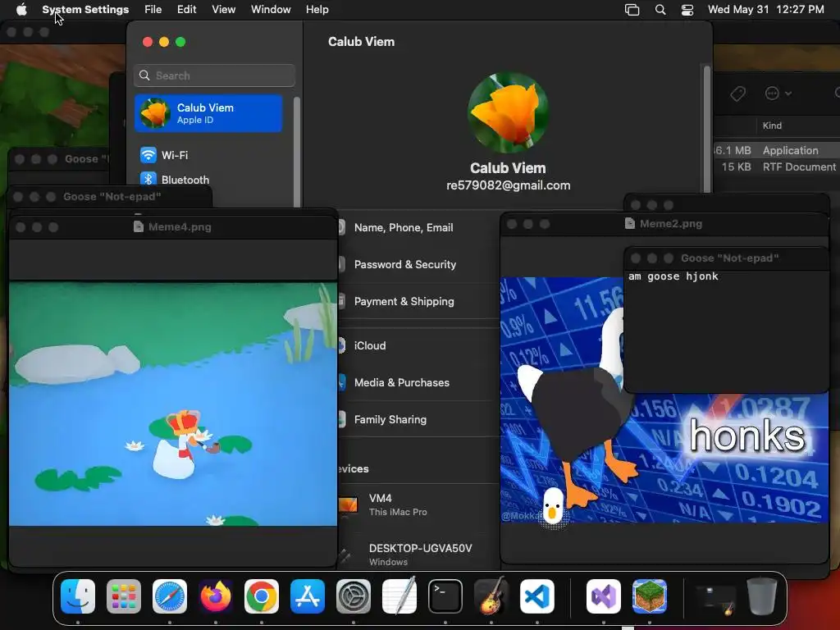Screen dimensions: 840x630
Task: Click the 'am goose hjonk' note text
Action: pyautogui.click(x=673, y=276)
